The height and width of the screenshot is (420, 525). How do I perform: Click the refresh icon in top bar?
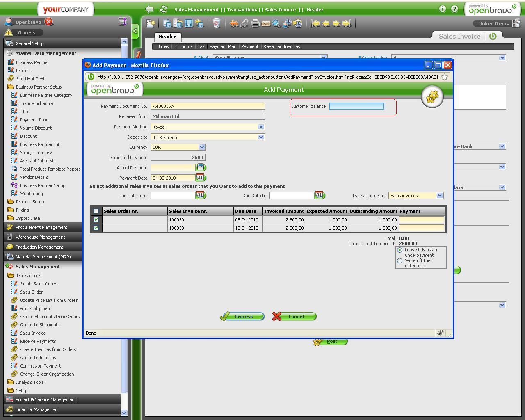click(164, 9)
